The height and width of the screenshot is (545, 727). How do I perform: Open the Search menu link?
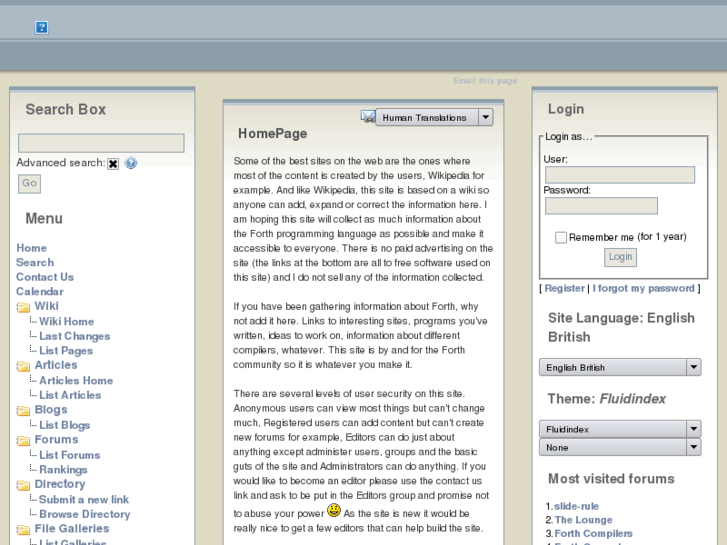(35, 263)
